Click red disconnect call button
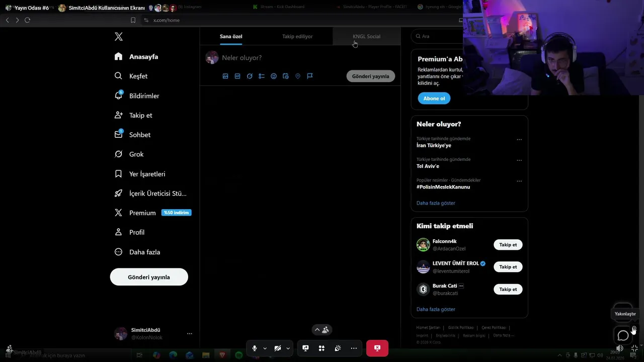Image resolution: width=644 pixels, height=362 pixels. pyautogui.click(x=377, y=348)
